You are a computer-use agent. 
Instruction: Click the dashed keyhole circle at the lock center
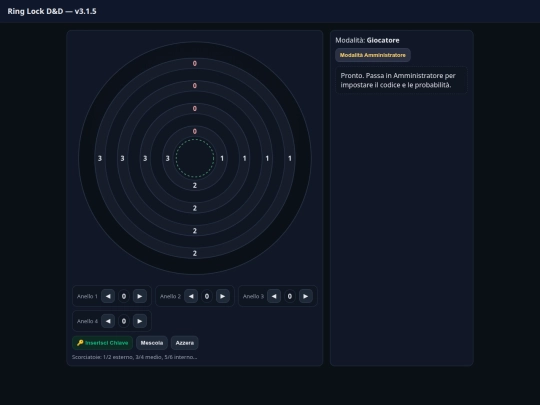coord(195,158)
